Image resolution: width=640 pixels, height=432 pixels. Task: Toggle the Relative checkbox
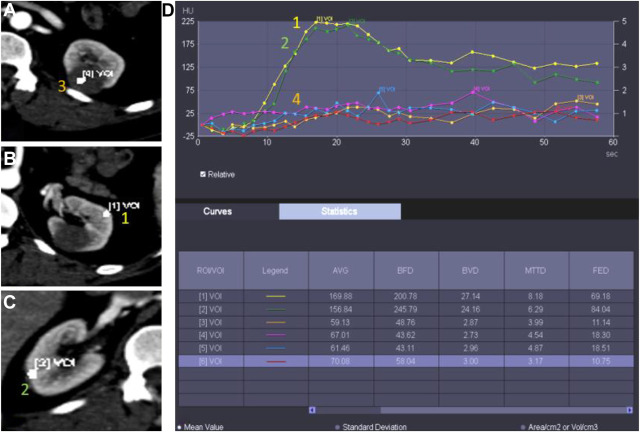tap(203, 174)
